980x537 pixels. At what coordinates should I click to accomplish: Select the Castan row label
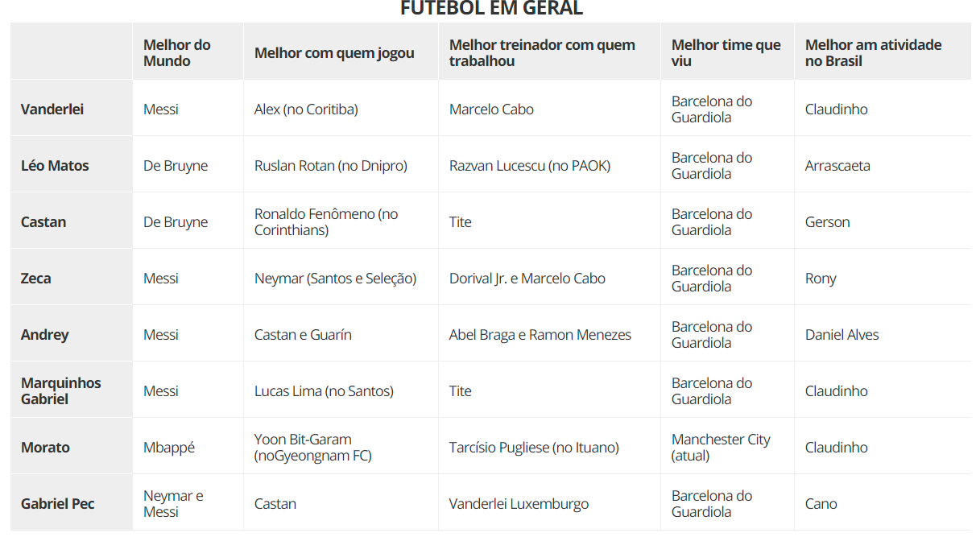43,222
